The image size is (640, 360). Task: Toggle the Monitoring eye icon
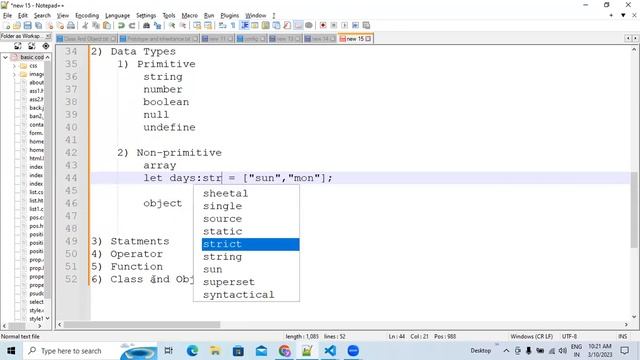[309, 25]
